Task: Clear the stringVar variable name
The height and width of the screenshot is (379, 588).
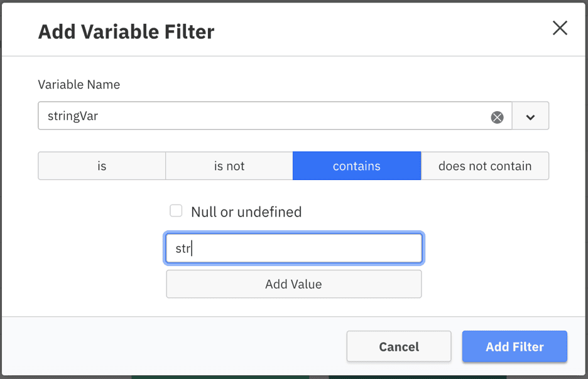Action: click(x=498, y=117)
